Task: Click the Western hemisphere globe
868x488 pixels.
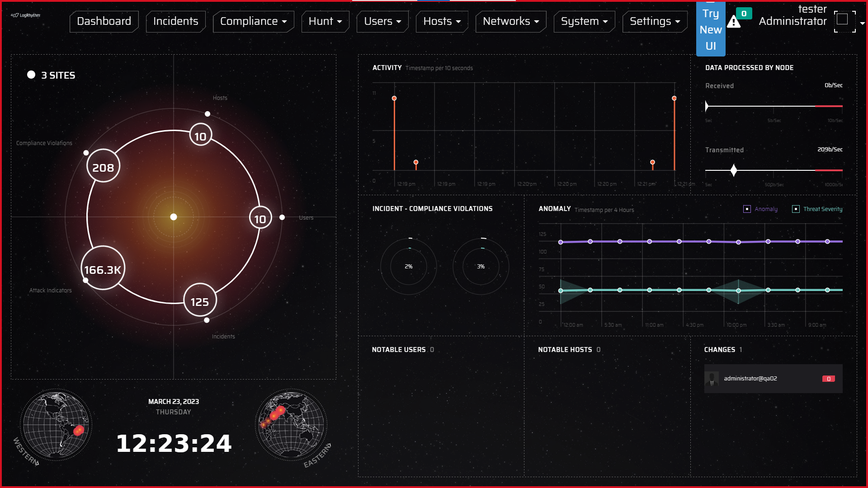Action: (56, 425)
